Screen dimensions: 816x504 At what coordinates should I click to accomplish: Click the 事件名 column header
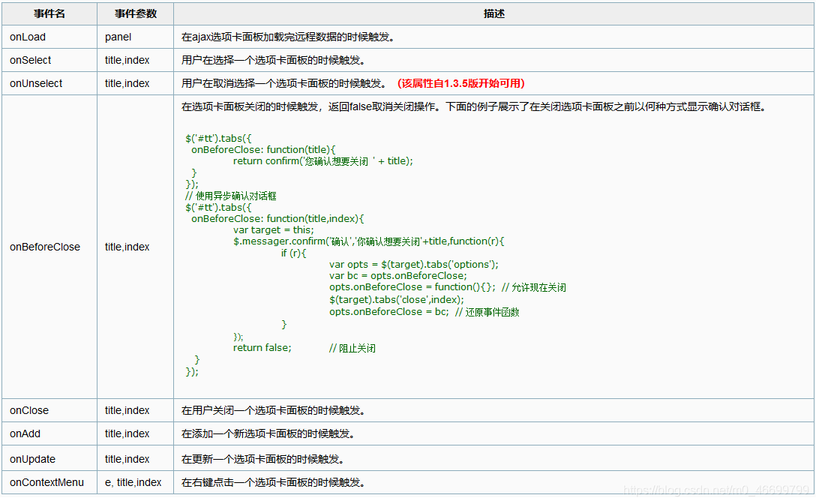[49, 13]
